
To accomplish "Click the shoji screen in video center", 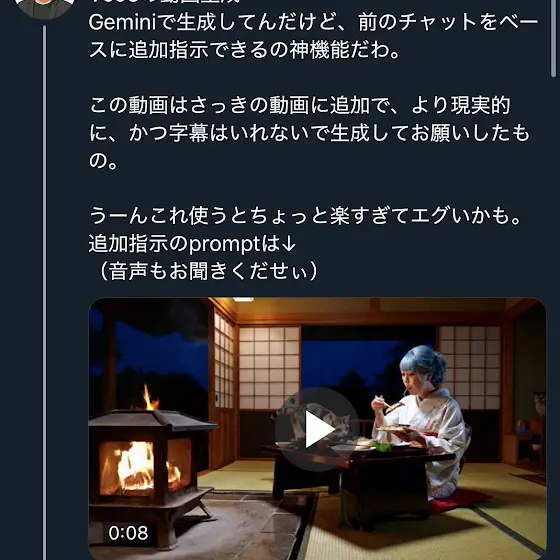I will 269,367.
